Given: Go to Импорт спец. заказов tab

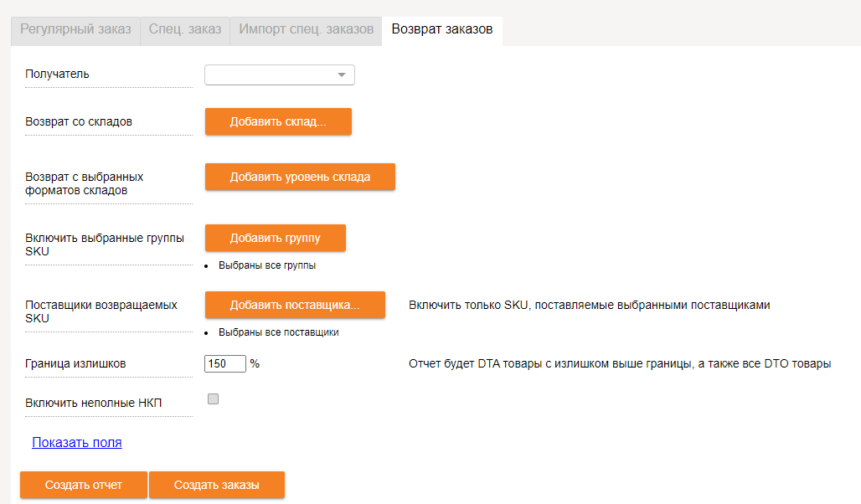Looking at the screenshot, I should point(306,29).
